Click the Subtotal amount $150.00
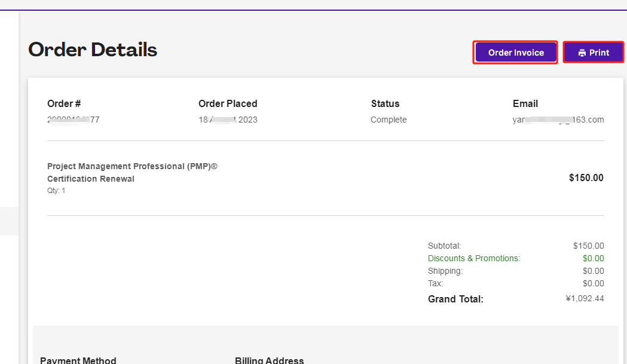The image size is (627, 364). coord(588,246)
